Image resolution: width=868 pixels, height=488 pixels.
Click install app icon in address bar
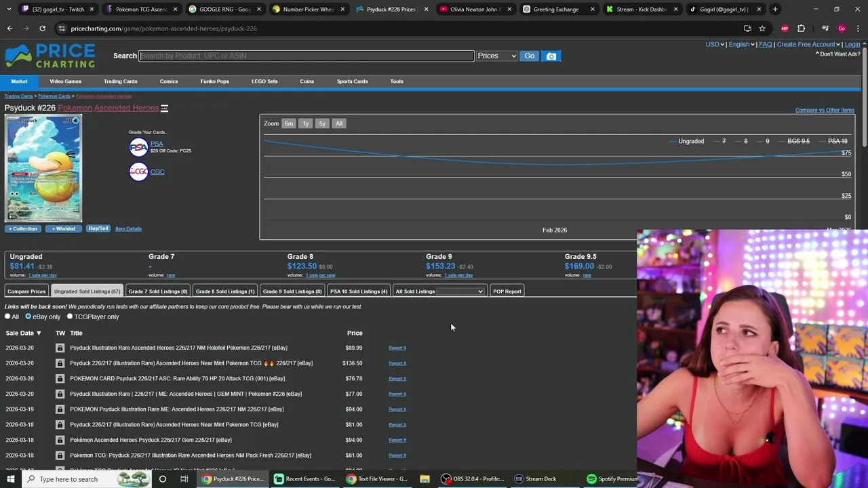[x=747, y=28]
